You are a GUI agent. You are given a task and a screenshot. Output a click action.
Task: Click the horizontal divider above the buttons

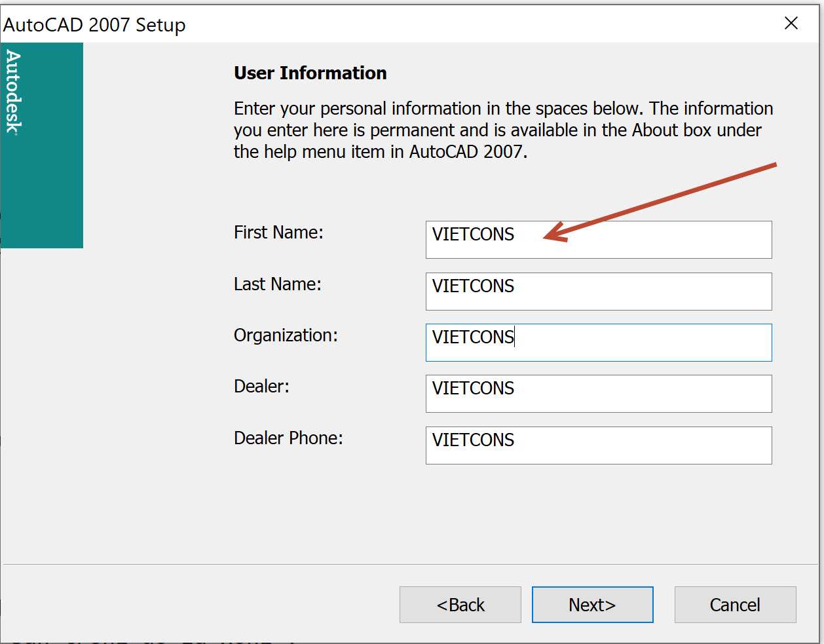click(411, 564)
